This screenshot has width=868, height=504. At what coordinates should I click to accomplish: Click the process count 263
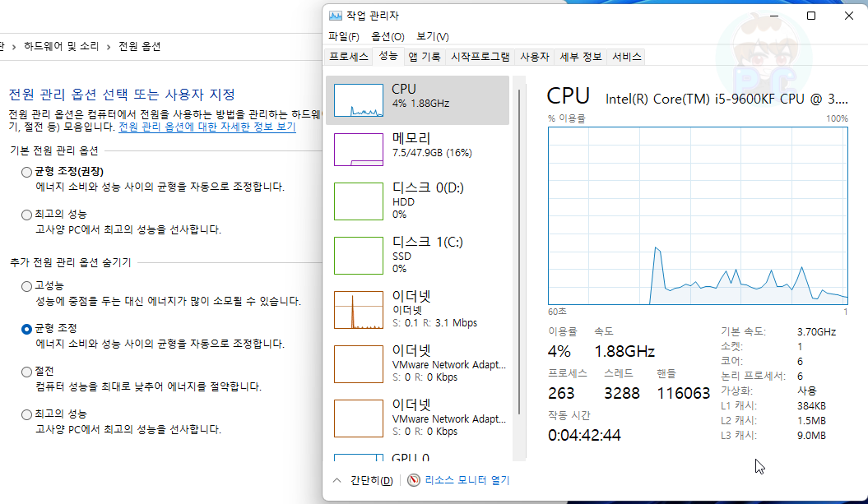tap(561, 393)
